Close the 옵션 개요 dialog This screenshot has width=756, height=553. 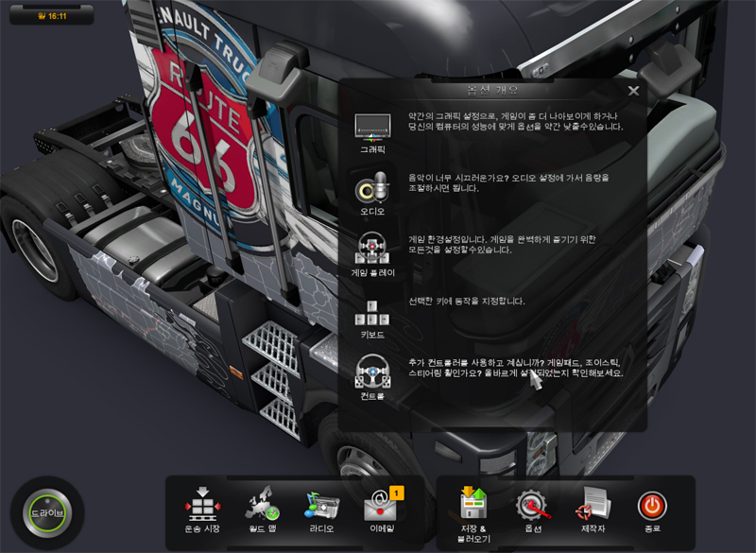tap(633, 91)
